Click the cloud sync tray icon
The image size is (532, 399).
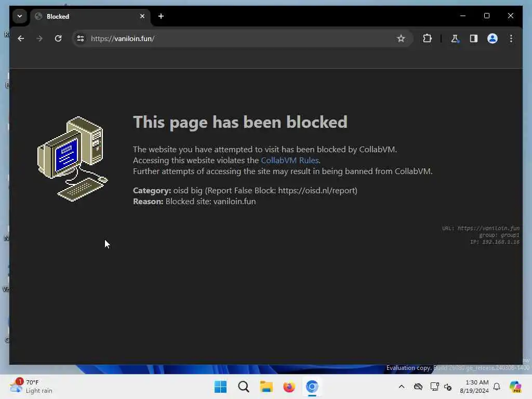418,387
